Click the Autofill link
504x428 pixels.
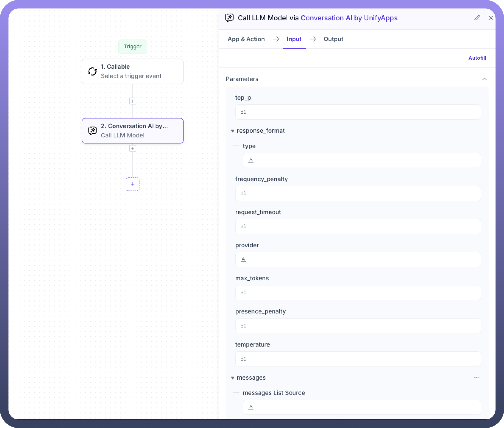(477, 58)
